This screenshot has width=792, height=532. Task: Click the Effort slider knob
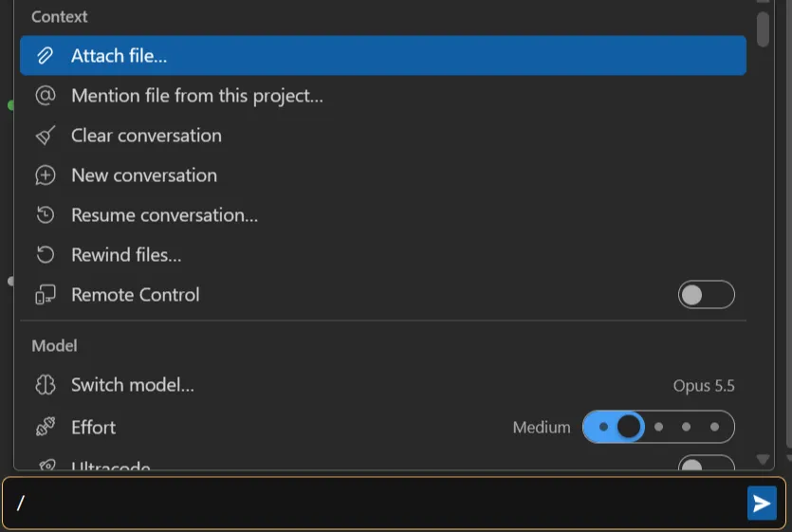629,427
